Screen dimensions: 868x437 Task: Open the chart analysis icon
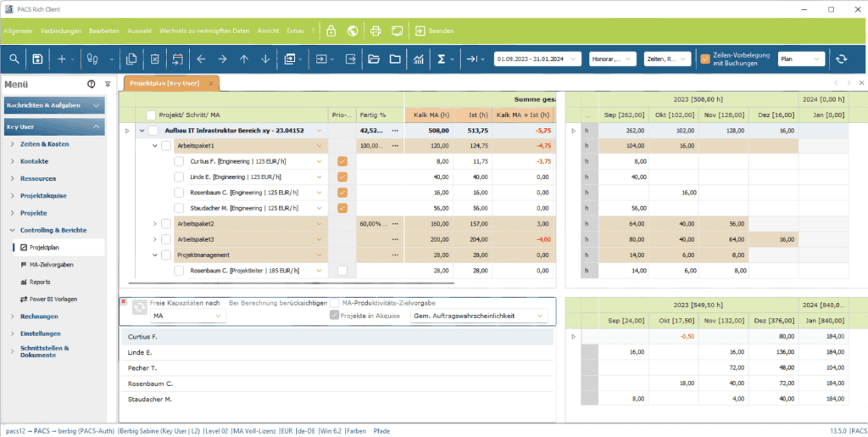(x=419, y=59)
